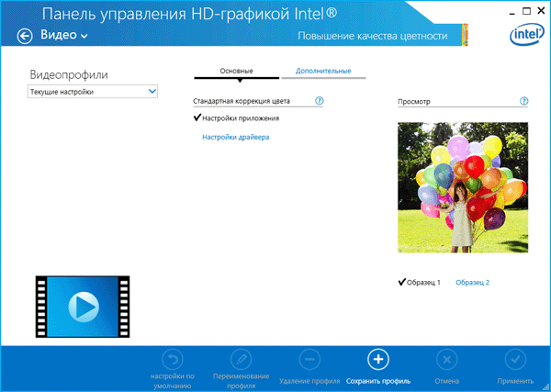Viewport: 551px width, 392px height.
Task: Choose Образец 2 preview sample
Action: pos(472,283)
